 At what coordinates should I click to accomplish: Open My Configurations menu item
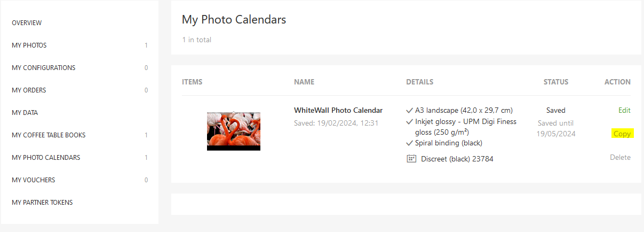(44, 68)
